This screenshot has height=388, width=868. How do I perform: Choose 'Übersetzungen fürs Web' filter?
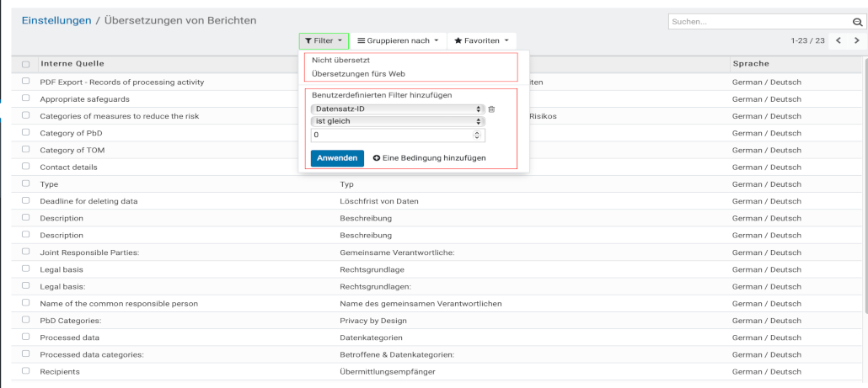[352, 74]
